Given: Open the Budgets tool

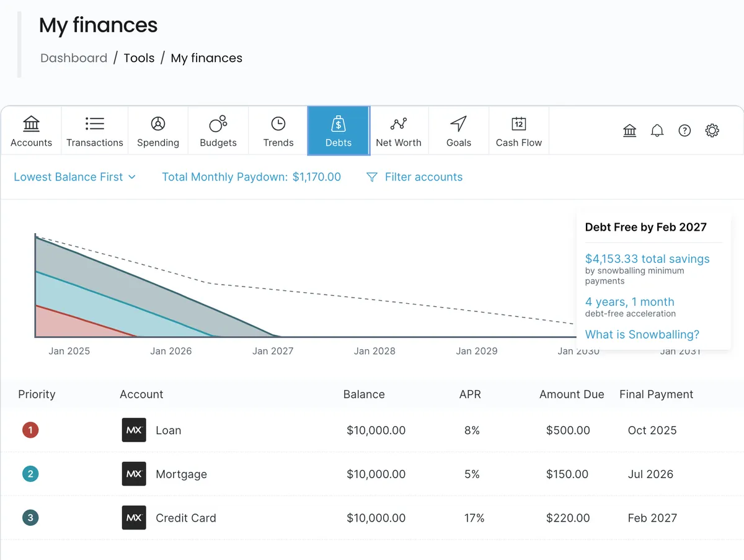Looking at the screenshot, I should [x=218, y=130].
